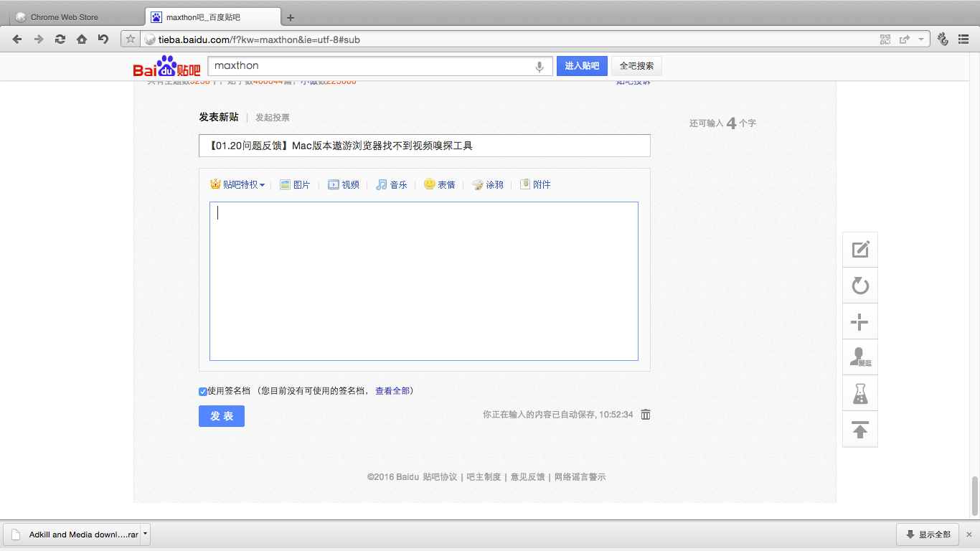
Task: Click the back-to-top arrow in side panel
Action: coord(860,429)
